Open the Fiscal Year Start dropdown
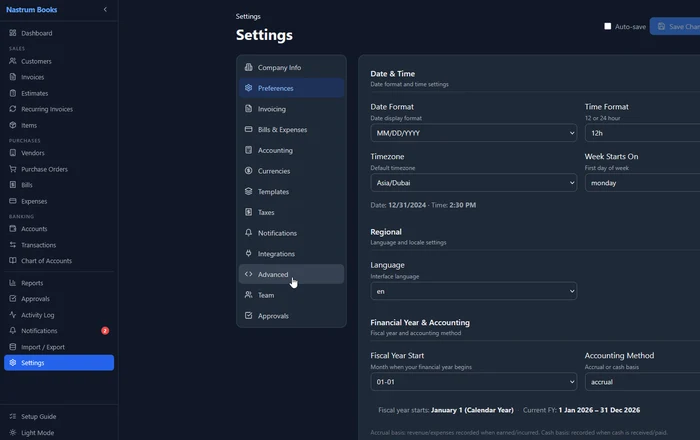The width and height of the screenshot is (700, 440). pyautogui.click(x=473, y=382)
